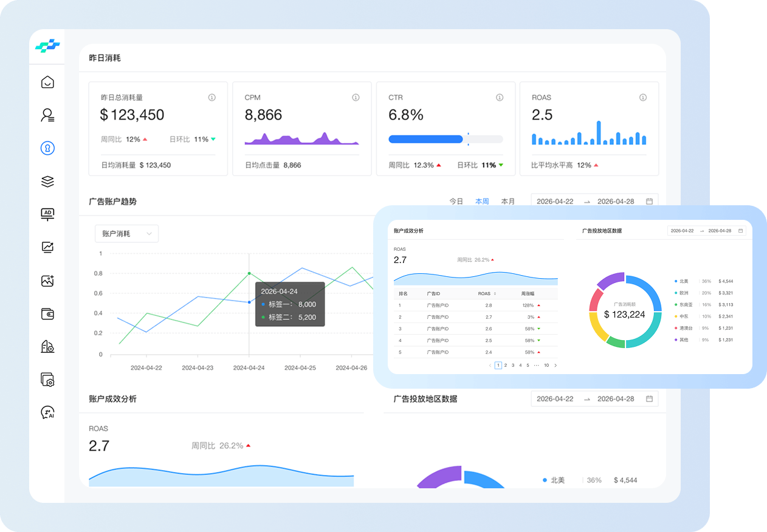Screen dimensions: 767x532
Task: Open the home icon in sidebar
Action: tap(47, 82)
